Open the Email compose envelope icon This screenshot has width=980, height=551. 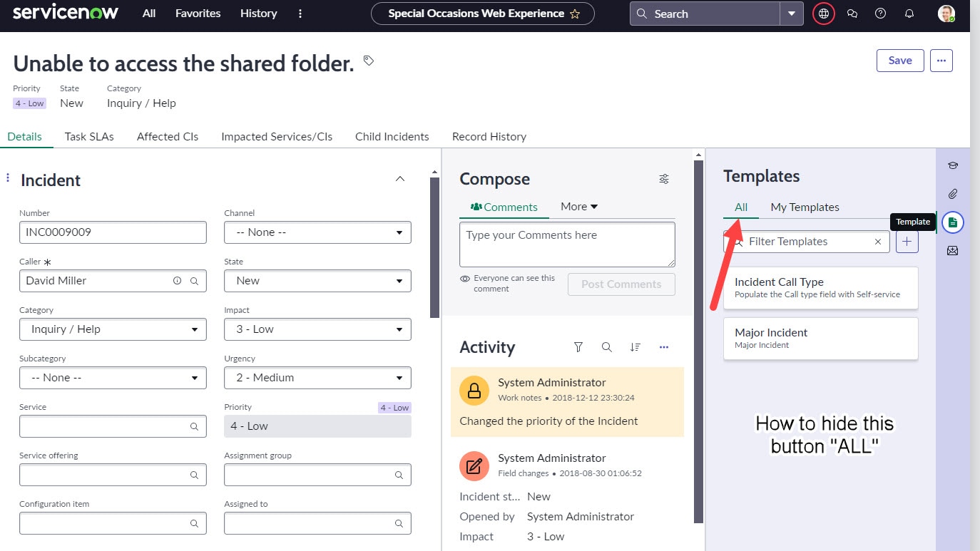pos(953,250)
